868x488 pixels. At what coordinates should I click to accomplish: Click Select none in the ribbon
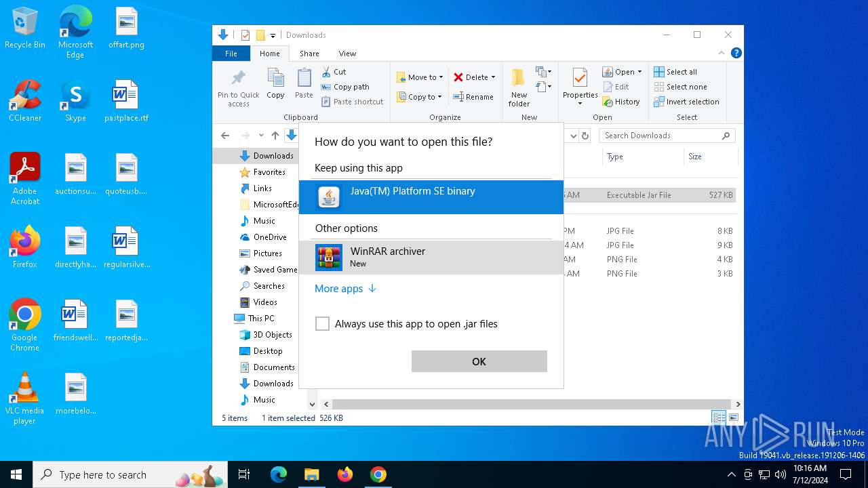tap(680, 87)
